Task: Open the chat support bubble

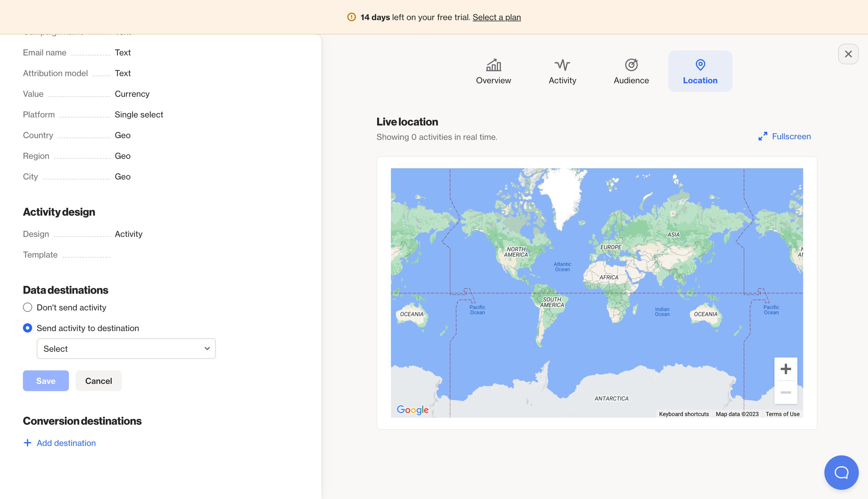Action: [x=841, y=472]
